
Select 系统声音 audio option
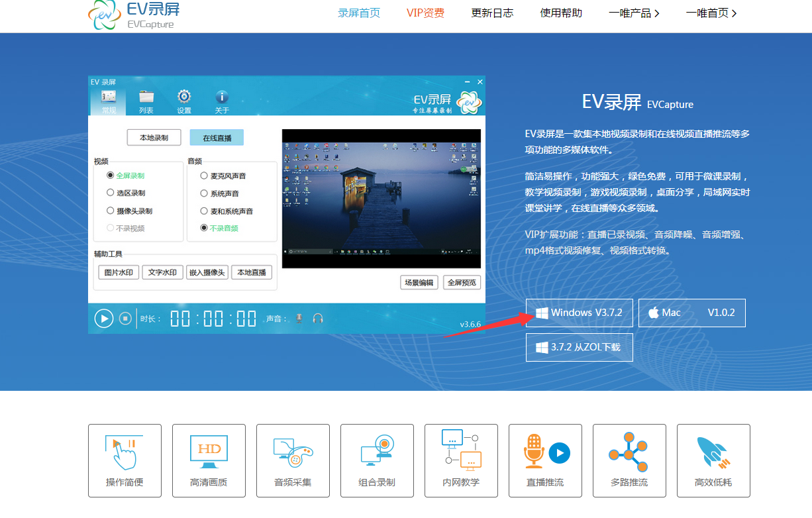220,193
